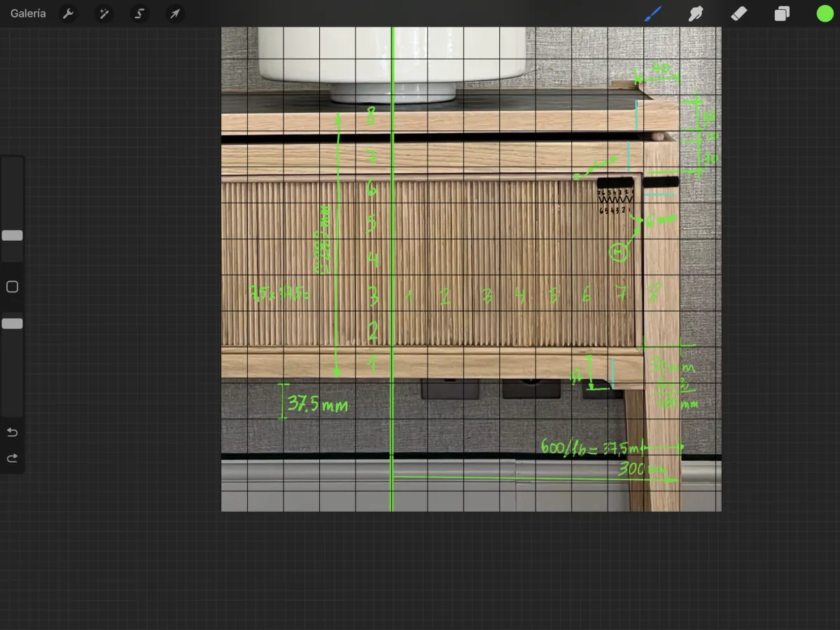Viewport: 840px width, 630px height.
Task: Tap the brush opacity slider handle
Action: point(12,323)
